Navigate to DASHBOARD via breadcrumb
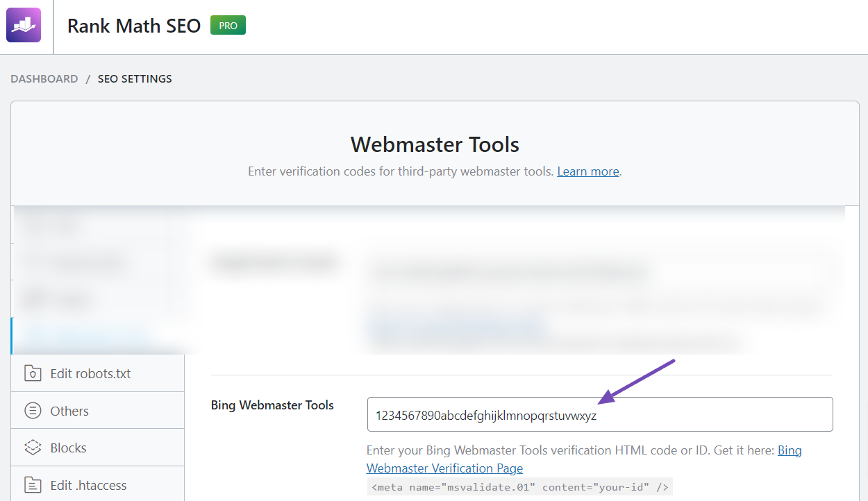Image resolution: width=868 pixels, height=501 pixels. [x=44, y=78]
